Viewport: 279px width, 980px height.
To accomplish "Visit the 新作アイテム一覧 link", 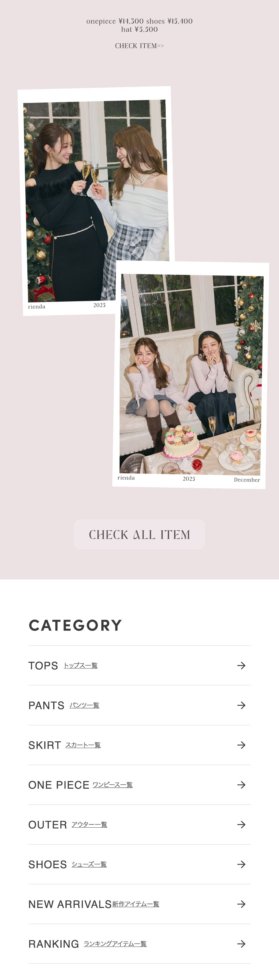I will (136, 904).
